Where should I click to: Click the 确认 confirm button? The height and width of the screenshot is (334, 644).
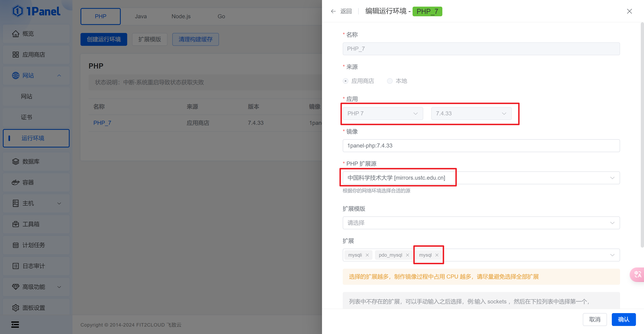pyautogui.click(x=623, y=319)
